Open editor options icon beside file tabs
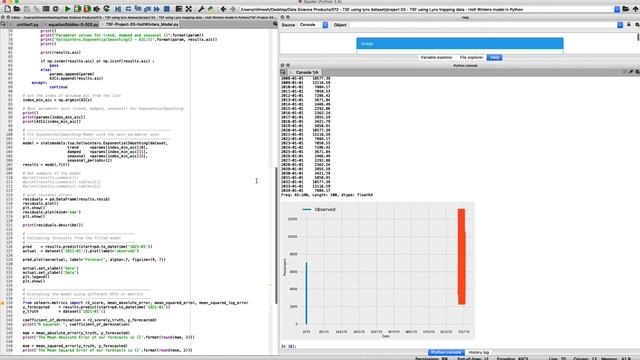This screenshot has width=640, height=360. [275, 24]
